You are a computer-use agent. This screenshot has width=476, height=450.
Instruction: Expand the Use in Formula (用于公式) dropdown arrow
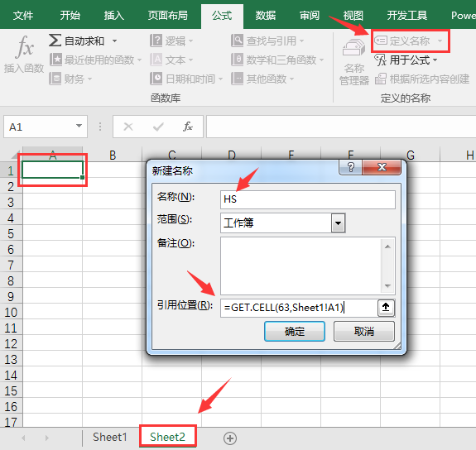pyautogui.click(x=435, y=60)
